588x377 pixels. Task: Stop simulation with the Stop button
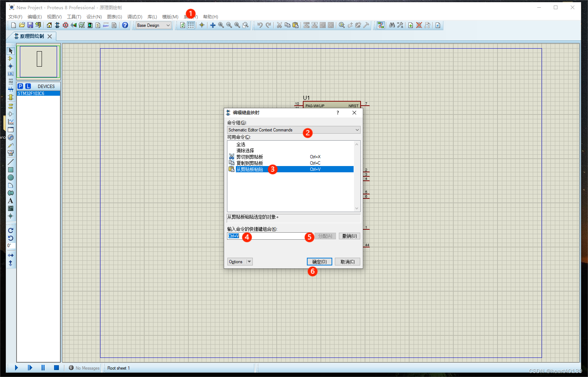click(x=56, y=367)
